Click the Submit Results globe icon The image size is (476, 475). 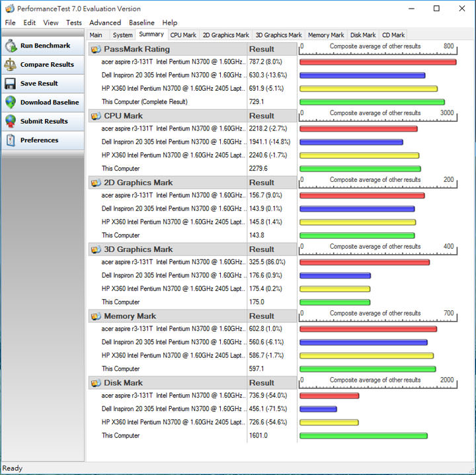pos(11,121)
